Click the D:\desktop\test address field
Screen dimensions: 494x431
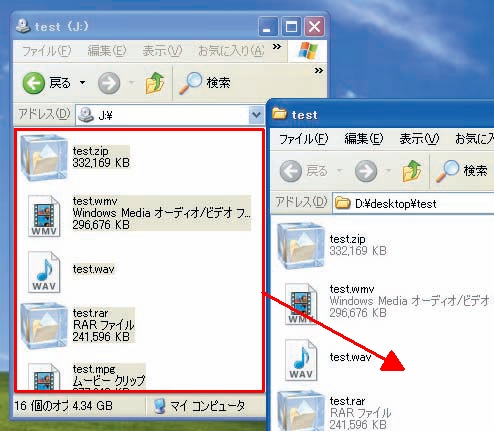[413, 203]
